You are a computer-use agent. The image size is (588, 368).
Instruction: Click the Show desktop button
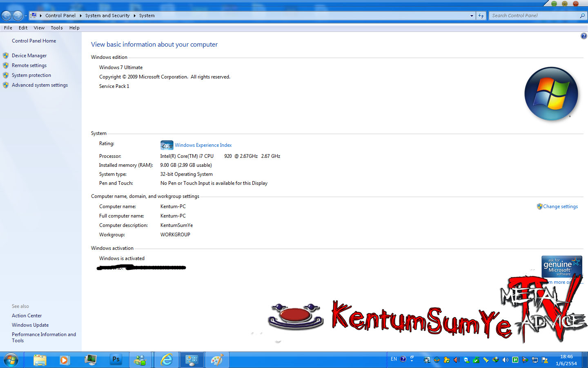tap(585, 360)
